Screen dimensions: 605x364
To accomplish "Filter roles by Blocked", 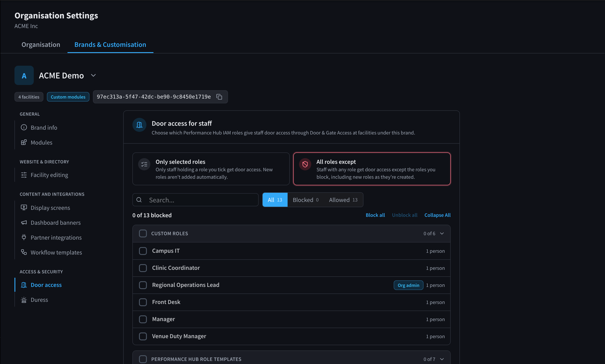I will [x=306, y=200].
